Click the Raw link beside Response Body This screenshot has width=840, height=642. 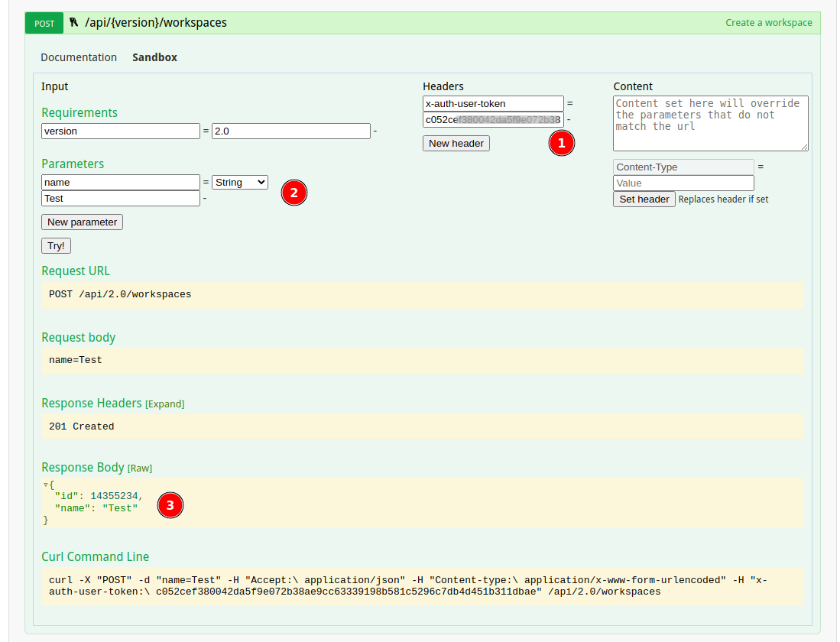pos(140,469)
